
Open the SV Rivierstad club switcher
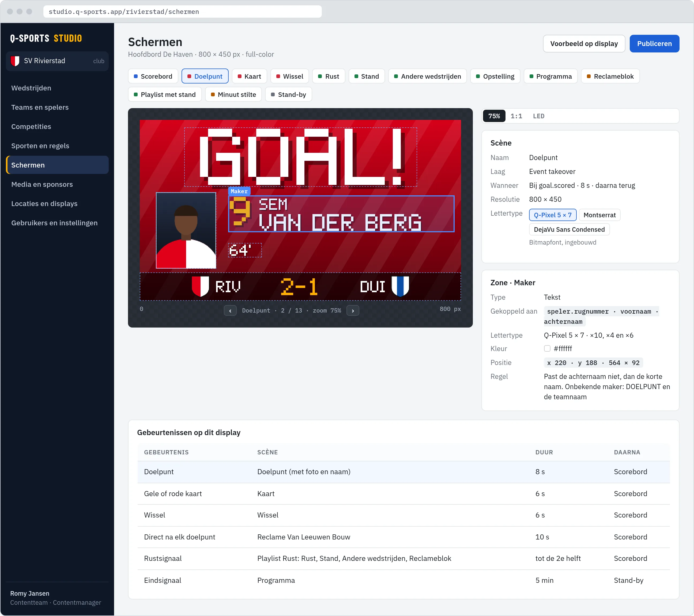(x=57, y=61)
